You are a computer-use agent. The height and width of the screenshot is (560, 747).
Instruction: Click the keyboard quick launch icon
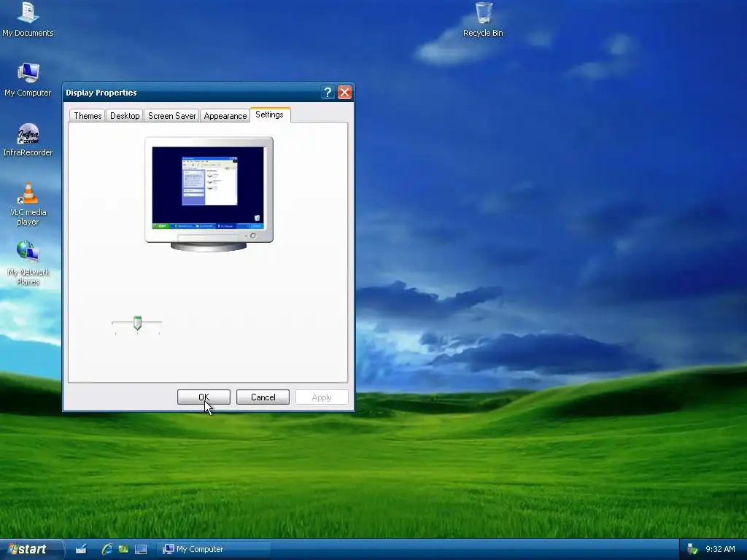(x=81, y=549)
